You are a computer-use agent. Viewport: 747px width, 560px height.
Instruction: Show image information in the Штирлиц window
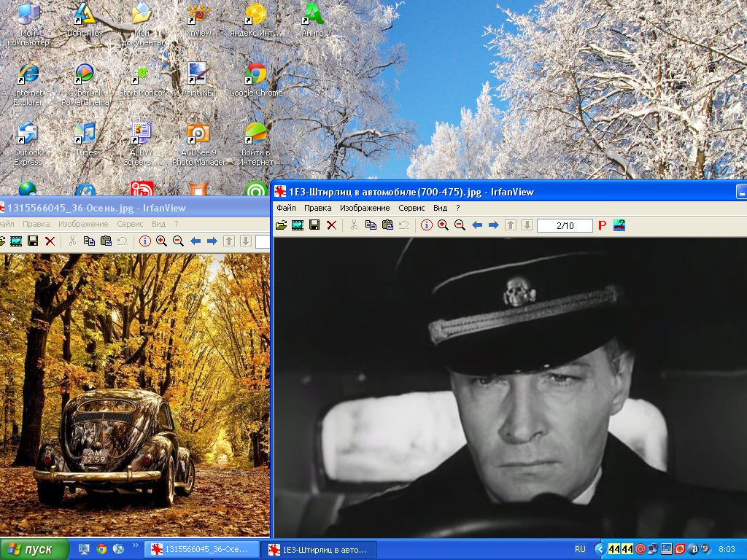click(x=427, y=225)
